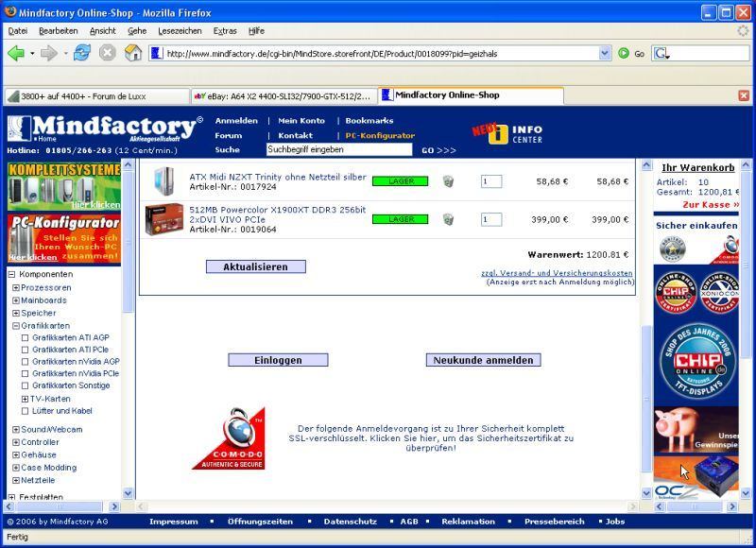Viewport: 756px width, 548px height.
Task: Click the green Go button icon
Action: coord(624,54)
